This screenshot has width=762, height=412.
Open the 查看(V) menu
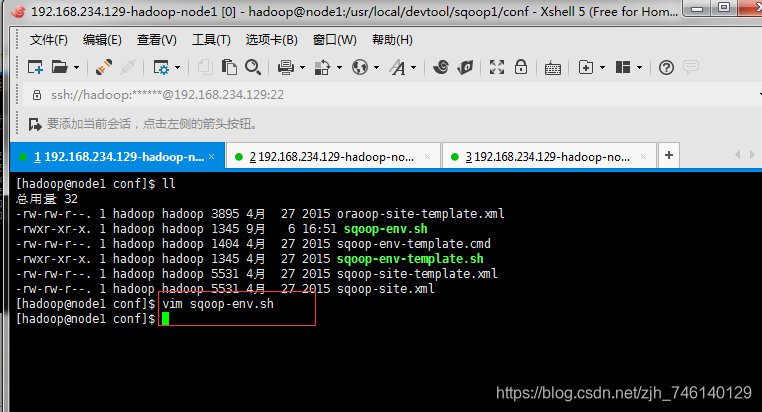156,40
